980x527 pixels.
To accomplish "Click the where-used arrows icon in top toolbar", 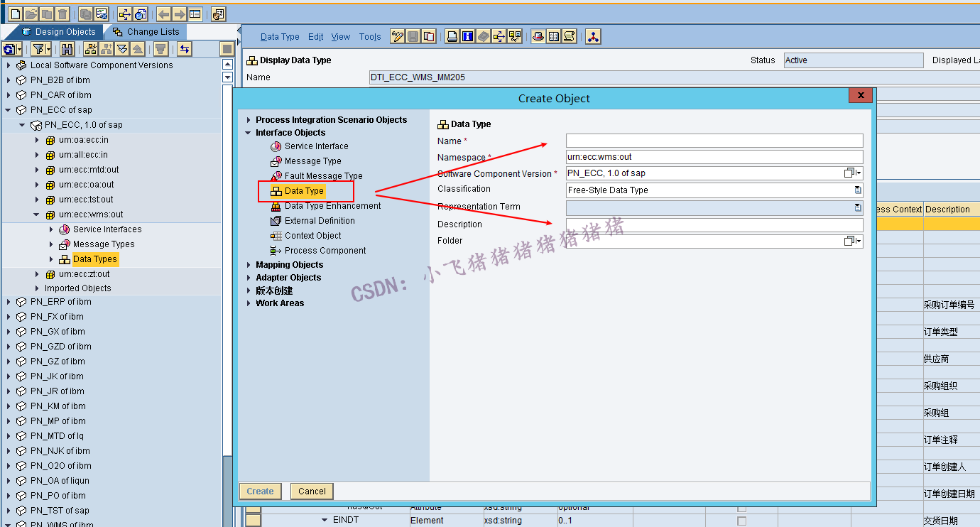I will pos(124,13).
